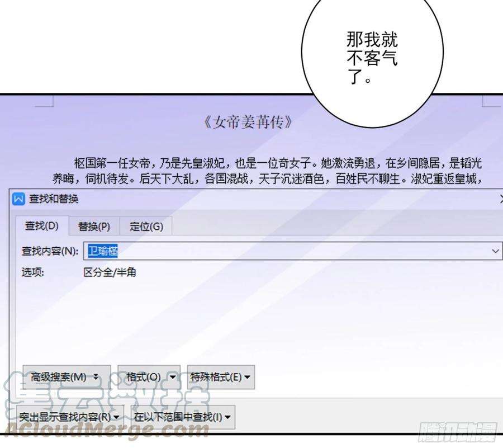The image size is (503, 448).
Task: Click the document title 《女帝姜芮传》
Action: 248,122
